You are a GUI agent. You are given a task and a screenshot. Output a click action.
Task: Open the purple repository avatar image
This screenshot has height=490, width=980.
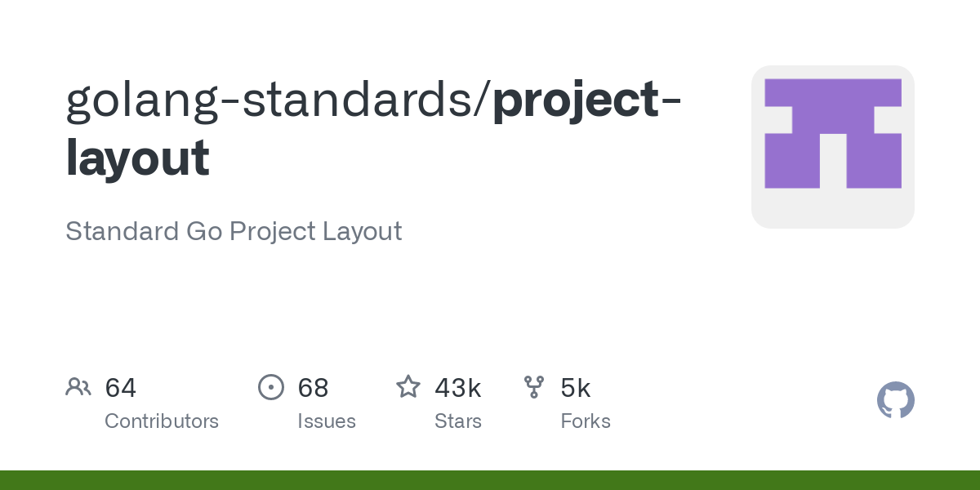pyautogui.click(x=832, y=146)
